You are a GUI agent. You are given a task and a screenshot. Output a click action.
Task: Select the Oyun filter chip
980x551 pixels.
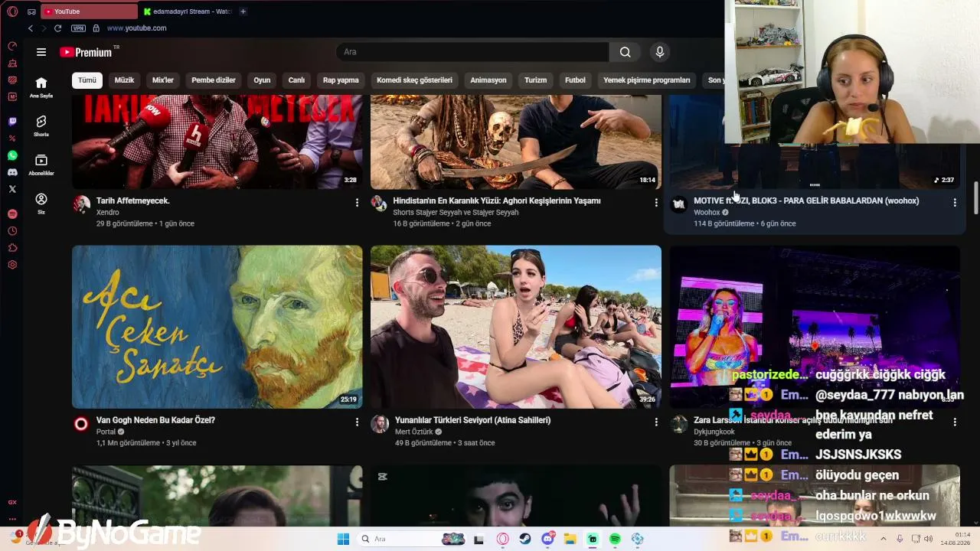(262, 80)
